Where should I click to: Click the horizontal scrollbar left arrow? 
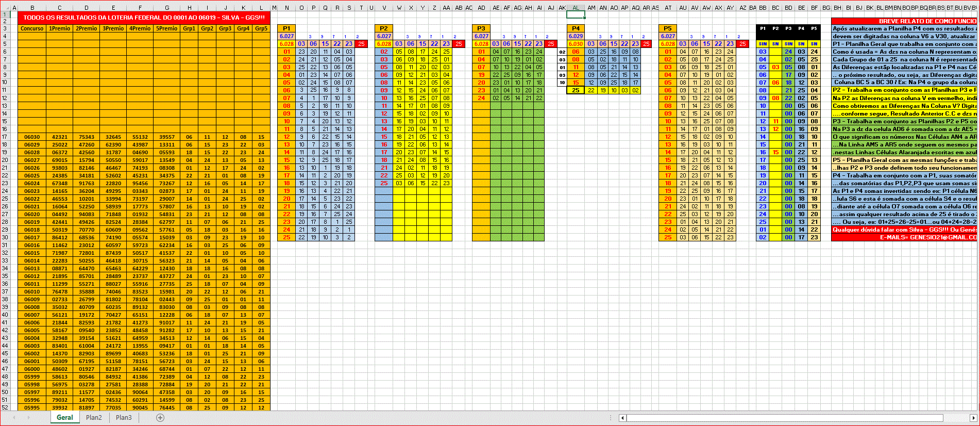point(622,418)
